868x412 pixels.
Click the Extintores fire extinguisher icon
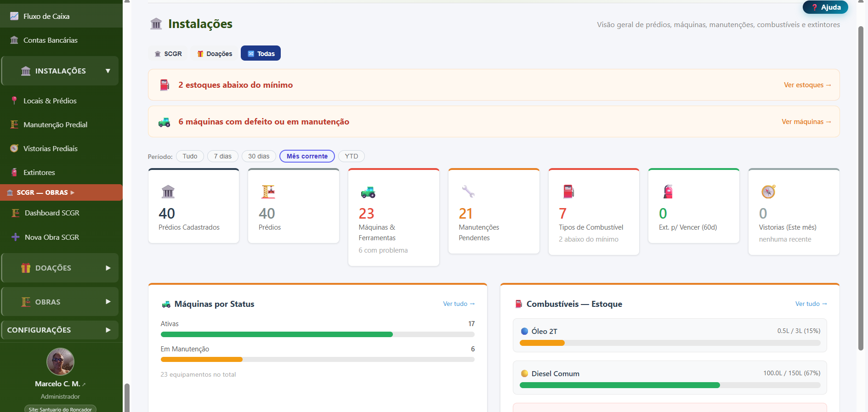14,172
